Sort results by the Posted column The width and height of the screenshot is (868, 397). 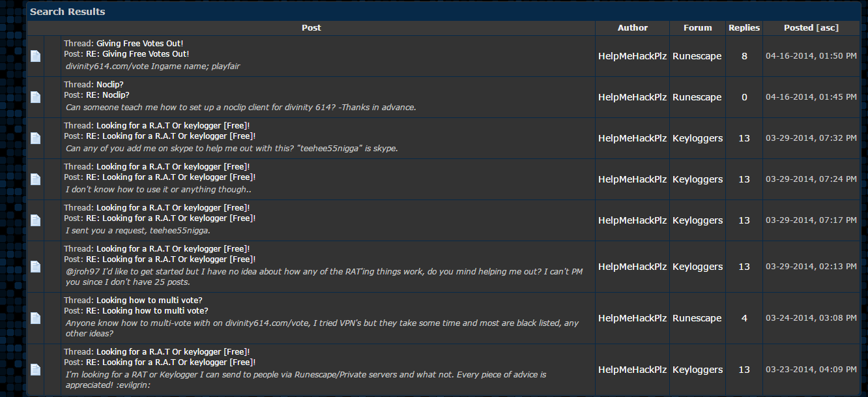click(x=798, y=28)
